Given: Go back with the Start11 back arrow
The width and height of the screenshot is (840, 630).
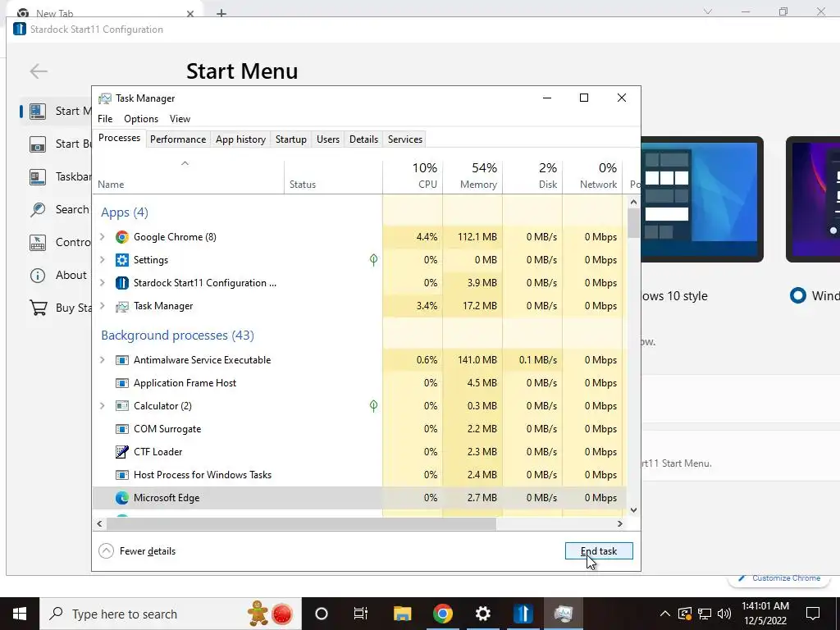Looking at the screenshot, I should (x=39, y=71).
